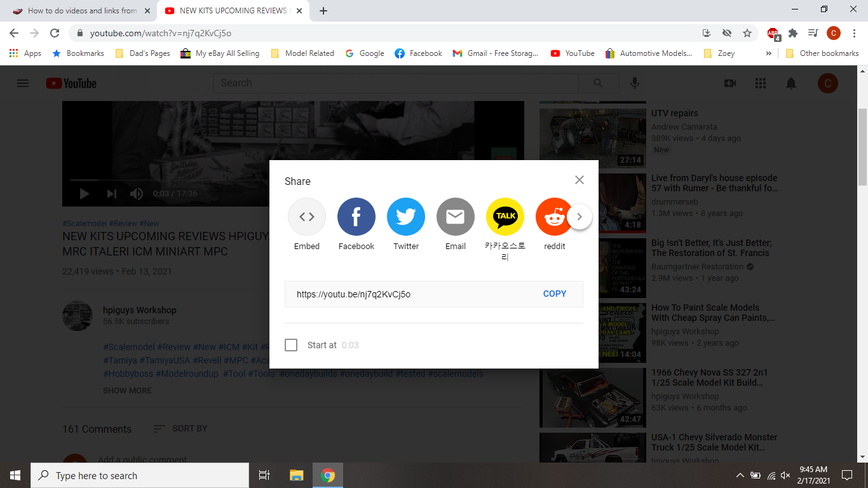Viewport: 868px width, 488px height.
Task: Play the video
Action: pyautogui.click(x=84, y=194)
